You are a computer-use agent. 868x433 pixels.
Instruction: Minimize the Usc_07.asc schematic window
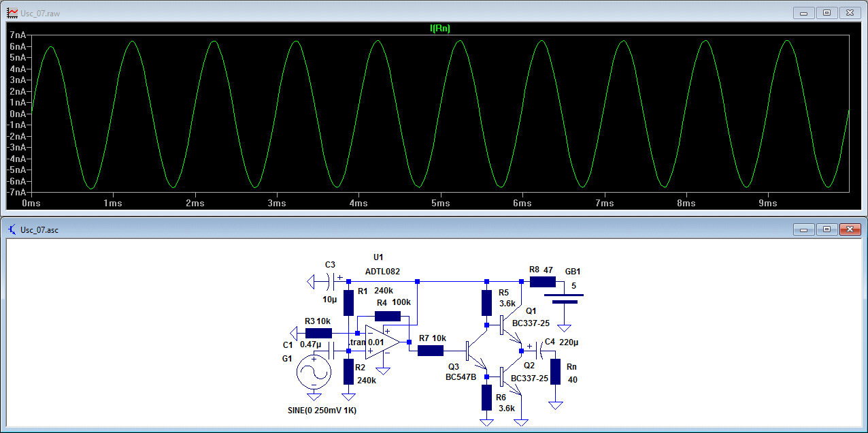point(804,229)
